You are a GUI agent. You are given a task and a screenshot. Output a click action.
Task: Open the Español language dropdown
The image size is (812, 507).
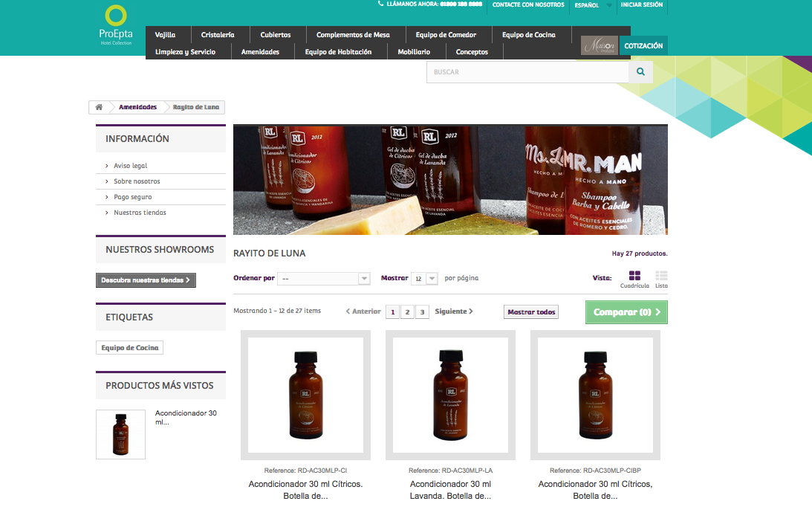(593, 5)
